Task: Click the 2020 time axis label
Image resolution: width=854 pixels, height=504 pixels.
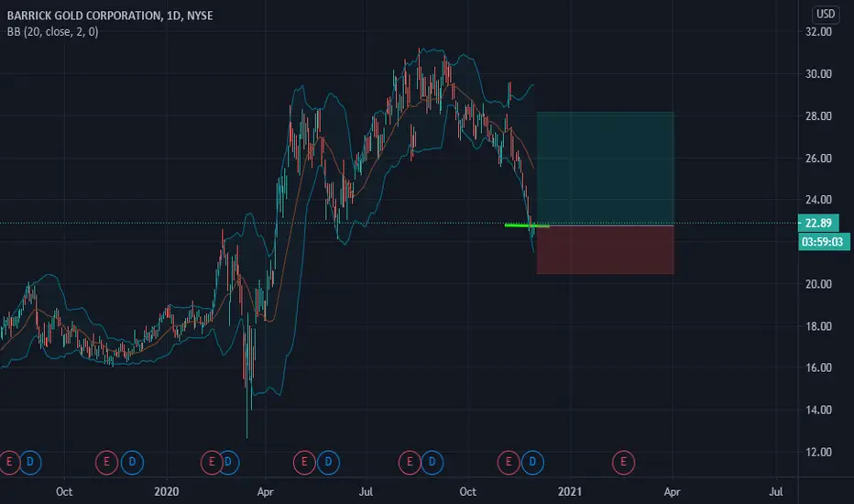Action: click(x=167, y=491)
